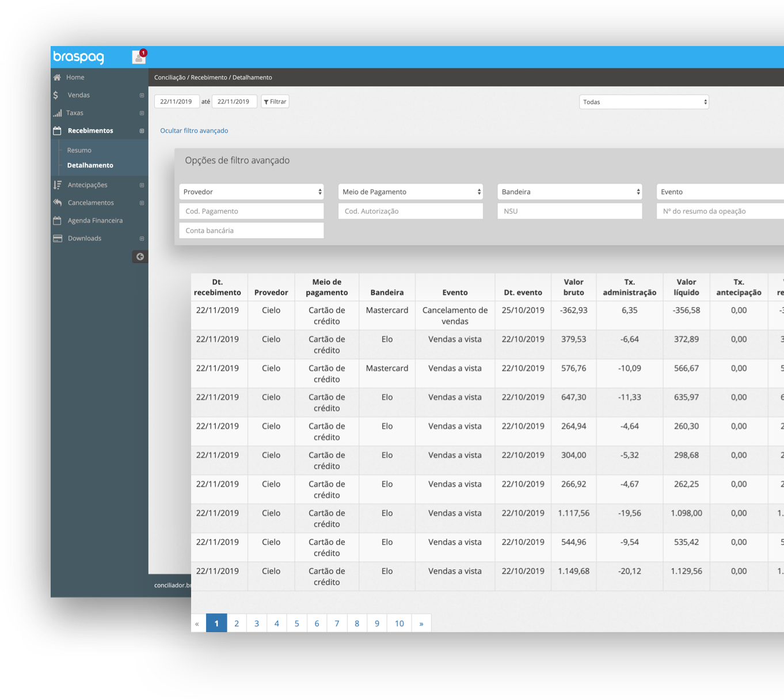Click the Agenda Financeira calendar icon
This screenshot has height=700, width=784.
57,220
